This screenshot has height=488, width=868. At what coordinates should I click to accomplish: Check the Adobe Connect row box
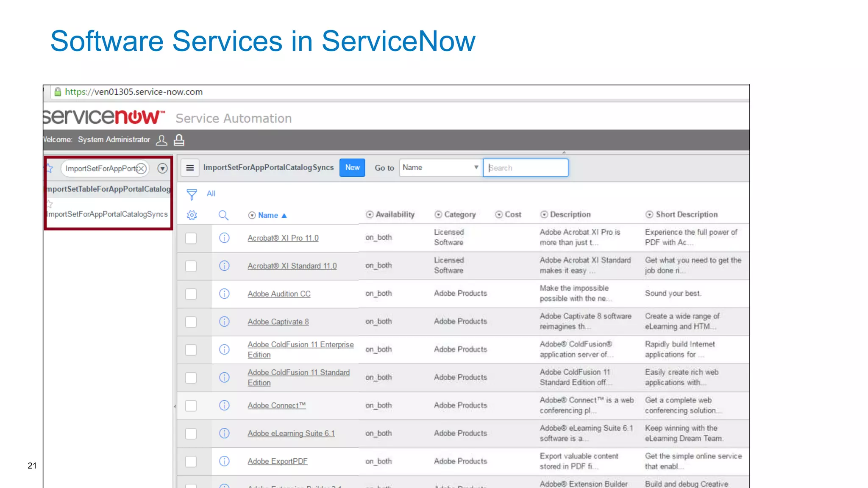coord(191,406)
